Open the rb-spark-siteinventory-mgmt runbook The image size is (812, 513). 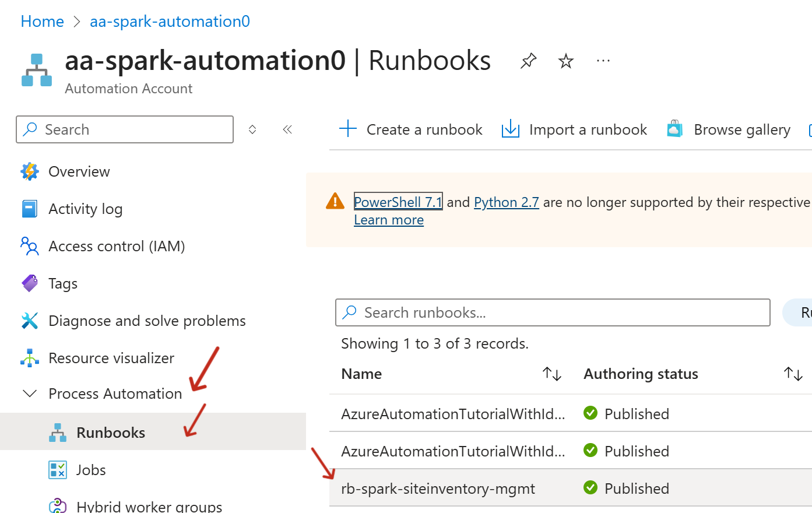[438, 489]
